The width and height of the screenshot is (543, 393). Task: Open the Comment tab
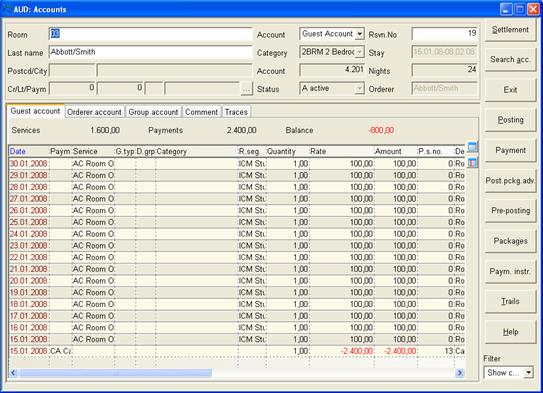[201, 112]
